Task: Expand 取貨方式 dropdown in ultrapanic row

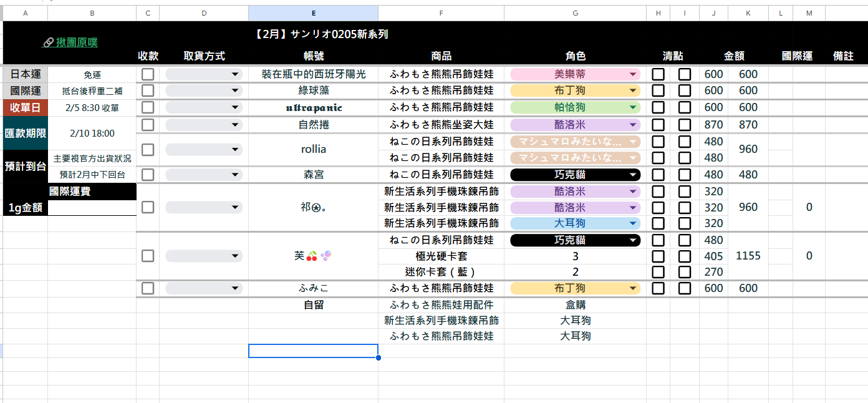Action: pos(204,107)
